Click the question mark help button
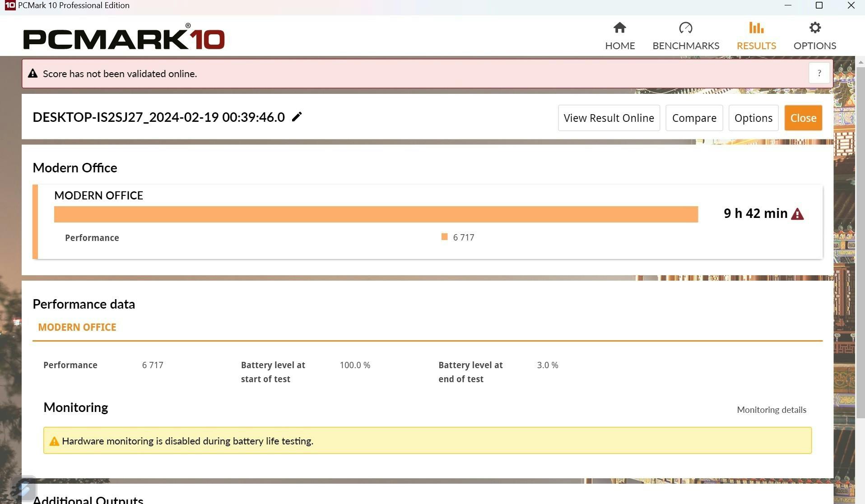 tap(819, 73)
